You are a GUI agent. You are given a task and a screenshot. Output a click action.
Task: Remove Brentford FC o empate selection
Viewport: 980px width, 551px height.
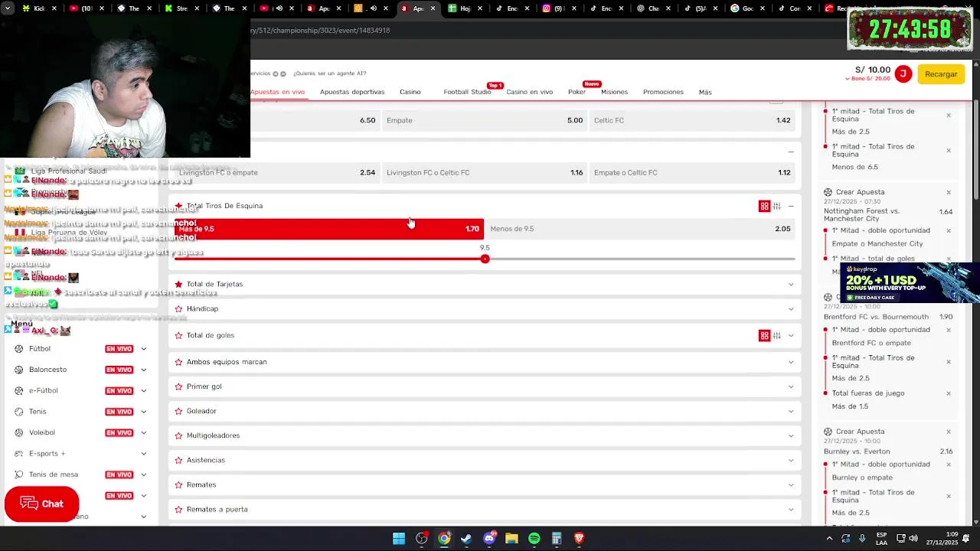pos(949,330)
